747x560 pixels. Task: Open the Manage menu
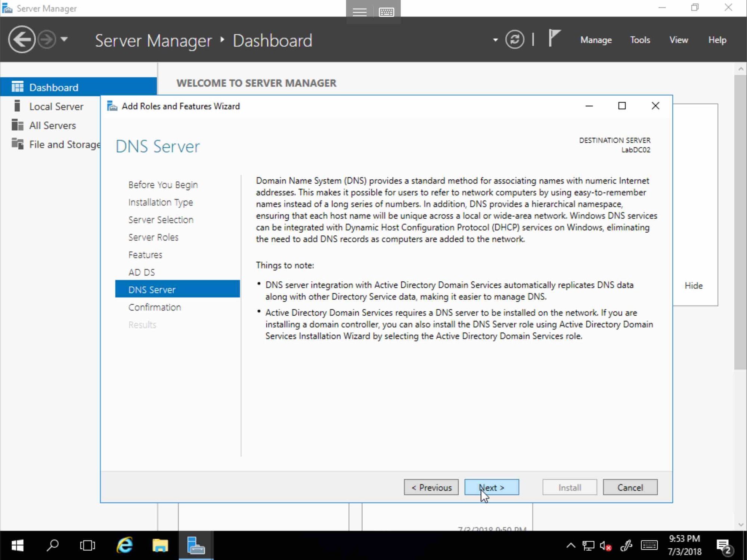point(596,40)
